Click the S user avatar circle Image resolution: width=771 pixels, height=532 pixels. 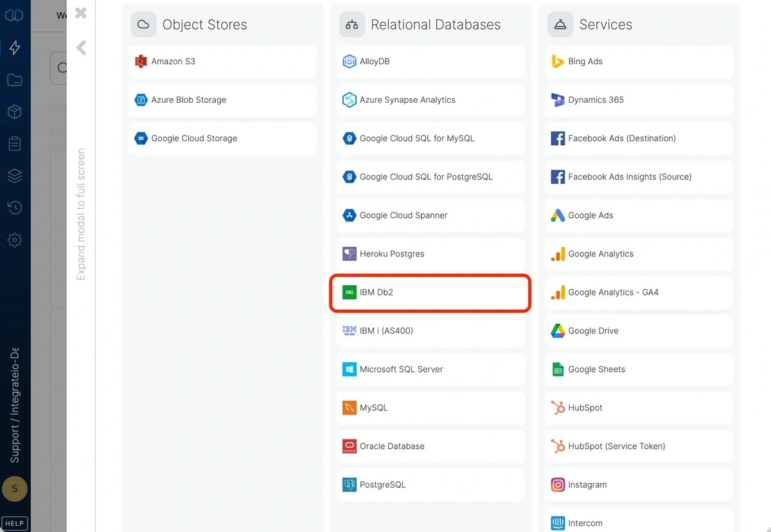[14, 489]
